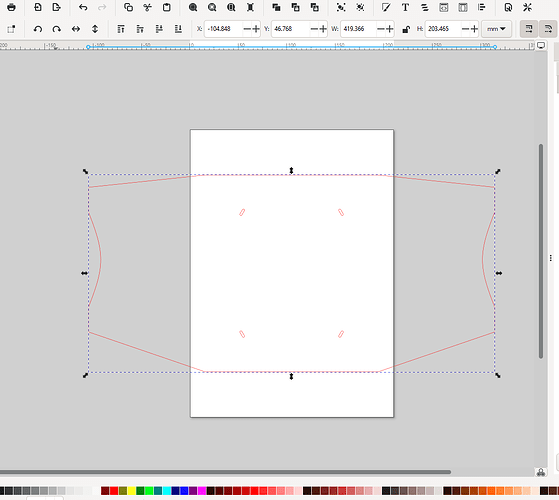Open Preferences wrench icon
The width and height of the screenshot is (559, 500).
[527, 7]
